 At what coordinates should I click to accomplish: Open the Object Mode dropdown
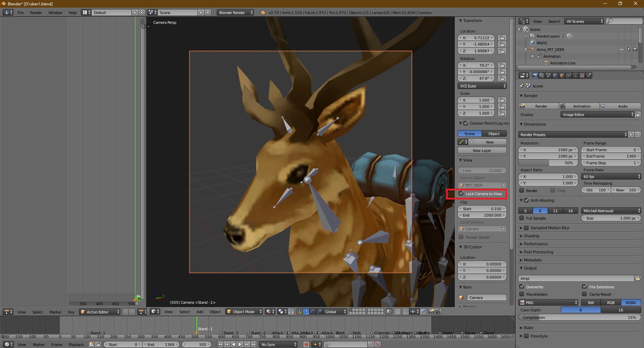[244, 311]
